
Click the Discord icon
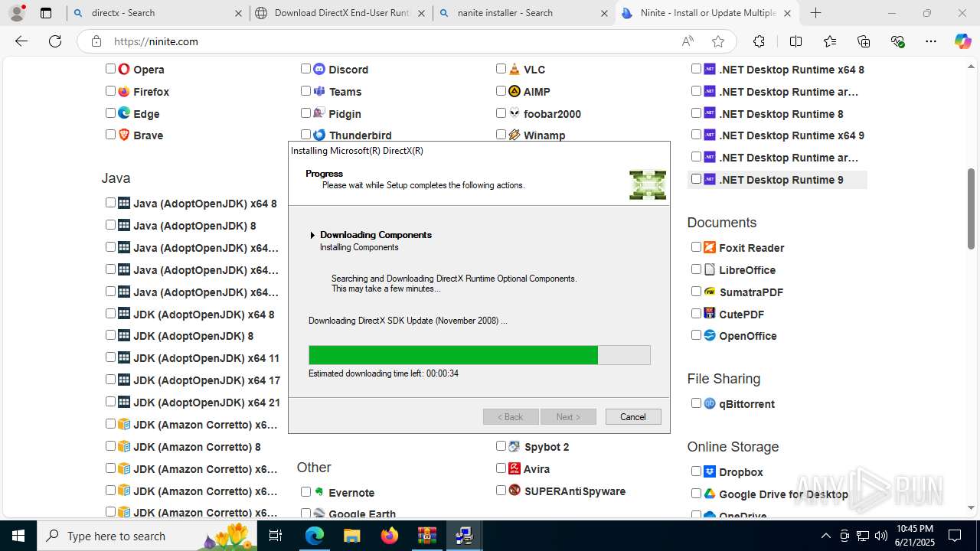319,69
